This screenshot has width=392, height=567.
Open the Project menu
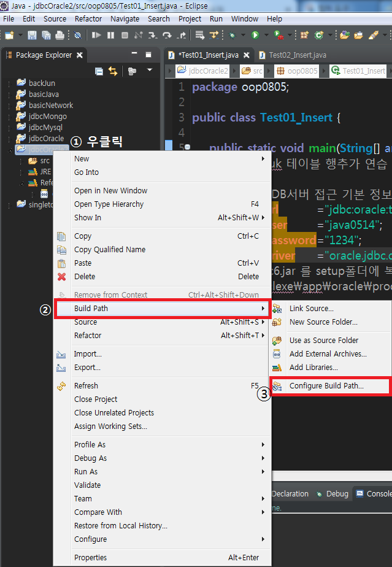tap(190, 19)
